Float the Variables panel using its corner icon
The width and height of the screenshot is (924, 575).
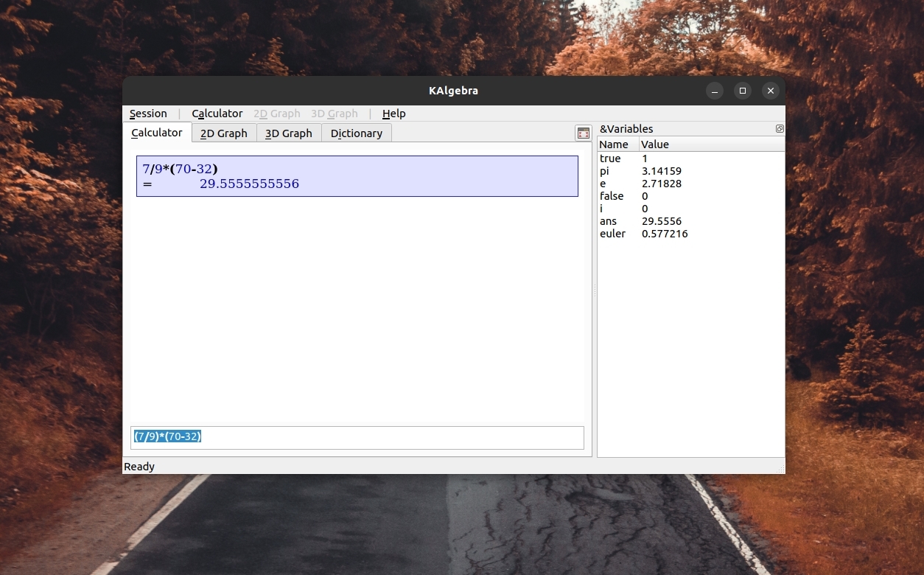pos(780,129)
